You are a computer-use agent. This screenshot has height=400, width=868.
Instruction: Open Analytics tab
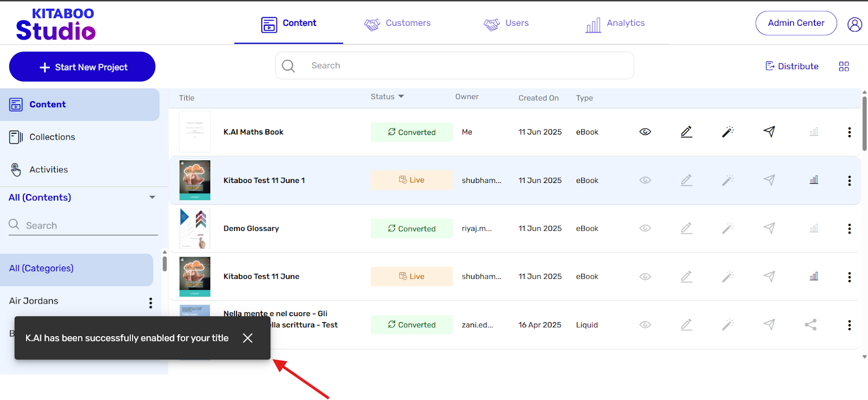point(615,24)
